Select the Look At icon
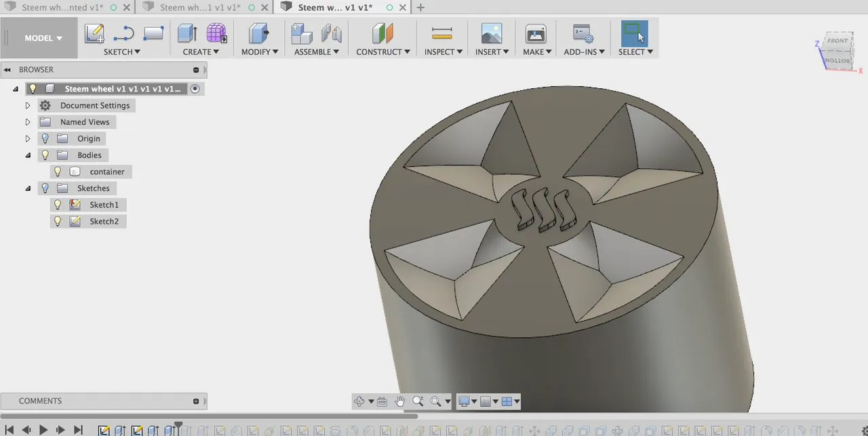Viewport: 868px width, 436px height. tap(382, 401)
